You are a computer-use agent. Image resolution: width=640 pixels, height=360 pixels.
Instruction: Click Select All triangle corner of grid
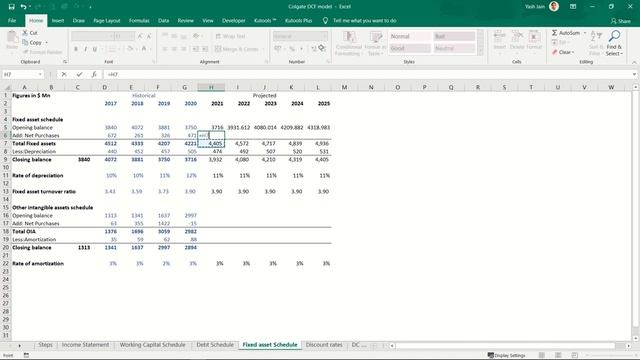pos(7,87)
